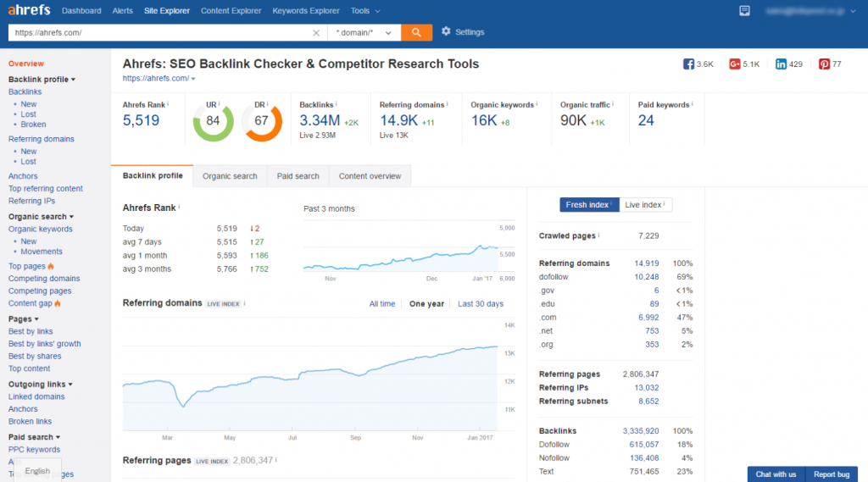This screenshot has height=482, width=868.
Task: Click the Organic keywords 16K metric
Action: tap(484, 120)
